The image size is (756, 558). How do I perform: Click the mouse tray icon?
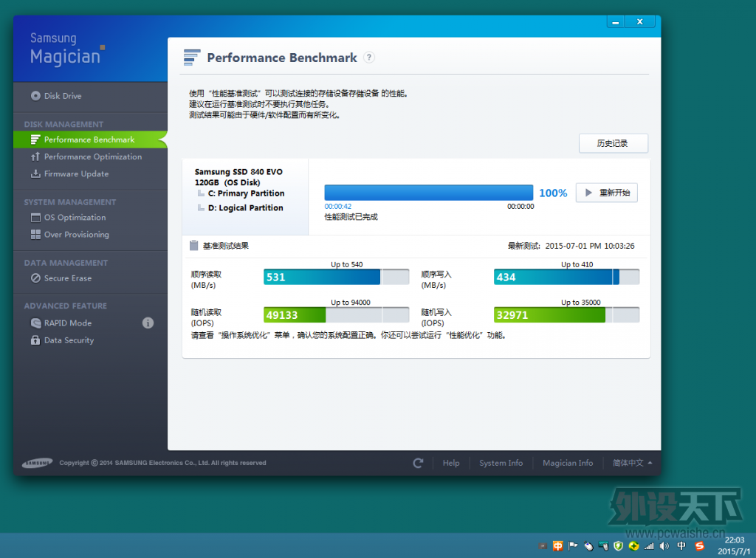(x=588, y=546)
